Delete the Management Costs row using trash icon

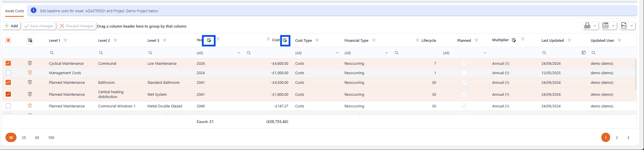pyautogui.click(x=30, y=73)
